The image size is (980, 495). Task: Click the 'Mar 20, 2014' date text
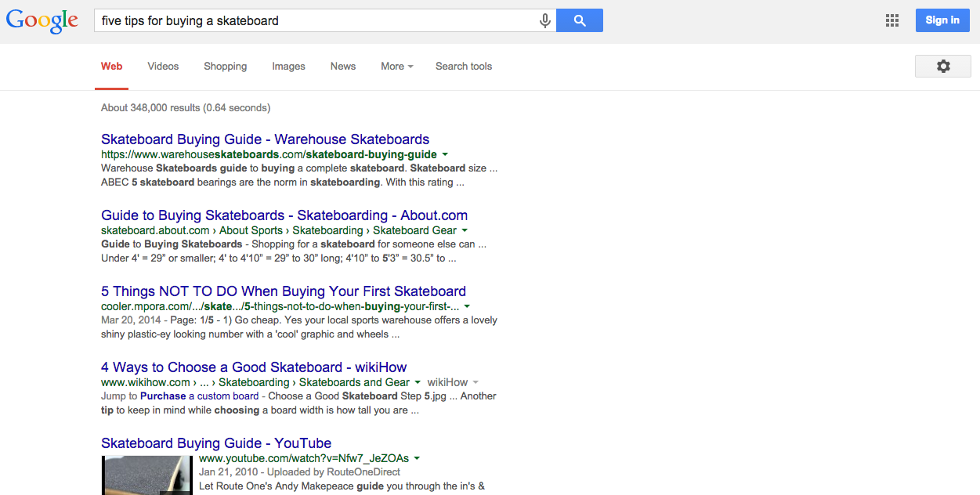[129, 320]
